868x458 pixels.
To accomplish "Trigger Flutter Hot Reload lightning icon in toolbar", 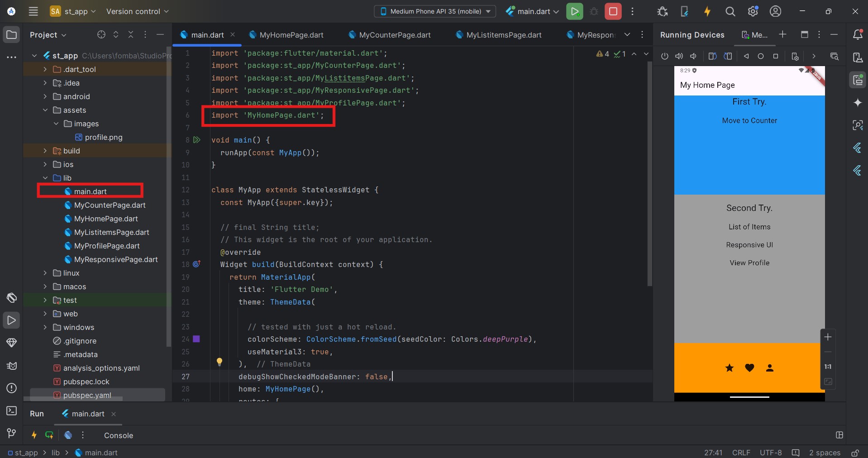I will [707, 12].
